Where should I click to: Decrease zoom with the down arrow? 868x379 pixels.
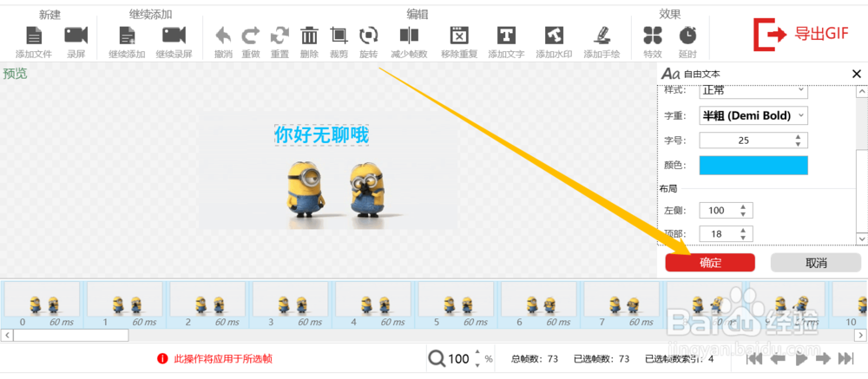[x=477, y=364]
